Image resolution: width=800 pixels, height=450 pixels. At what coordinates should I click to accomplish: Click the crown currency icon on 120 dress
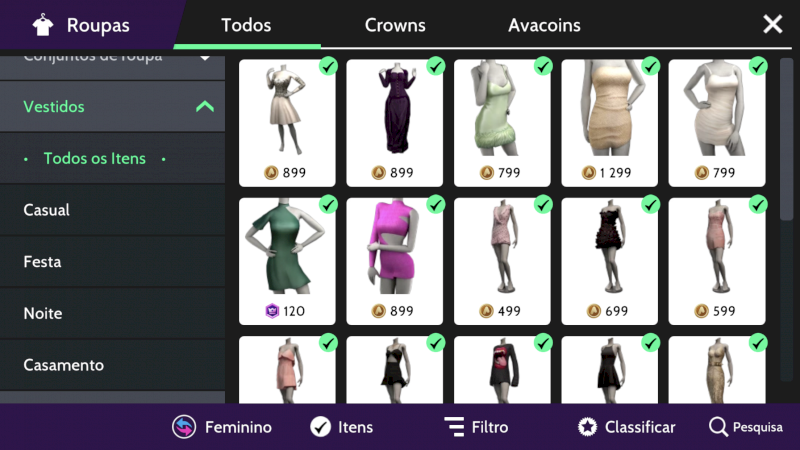point(272,311)
